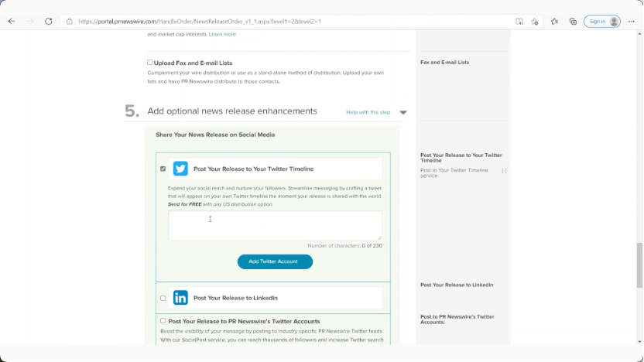This screenshot has height=362, width=644.
Task: Collapse Post to Twitter Timeline service summary
Action: click(504, 170)
